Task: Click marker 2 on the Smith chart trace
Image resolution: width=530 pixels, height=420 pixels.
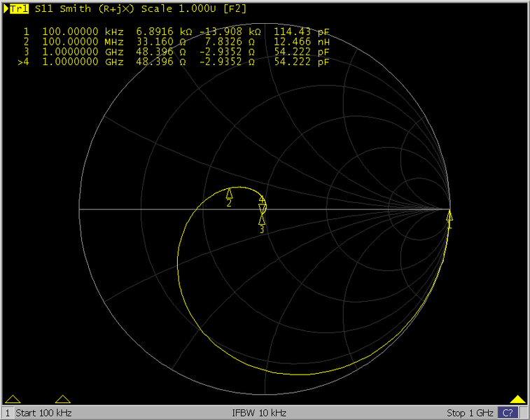Action: click(229, 194)
